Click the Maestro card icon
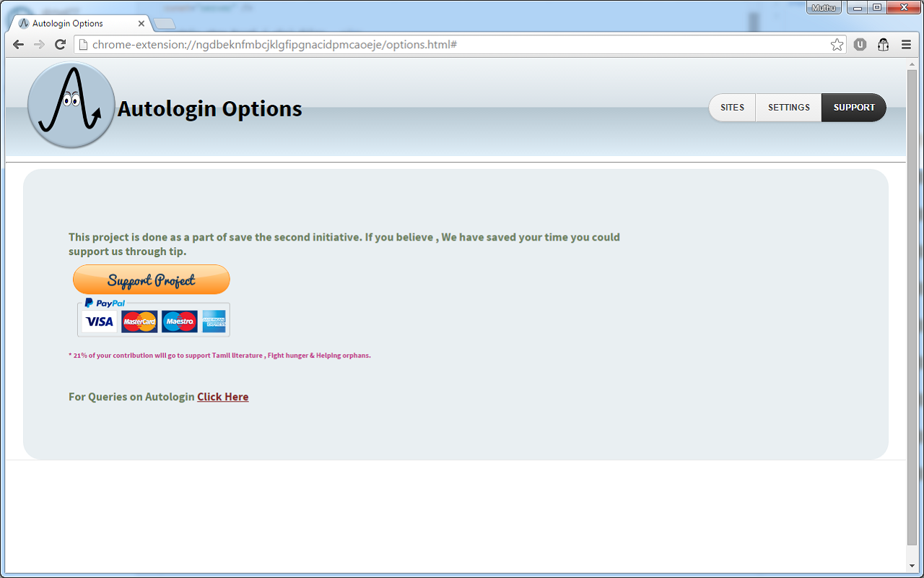924x578 pixels. click(178, 321)
